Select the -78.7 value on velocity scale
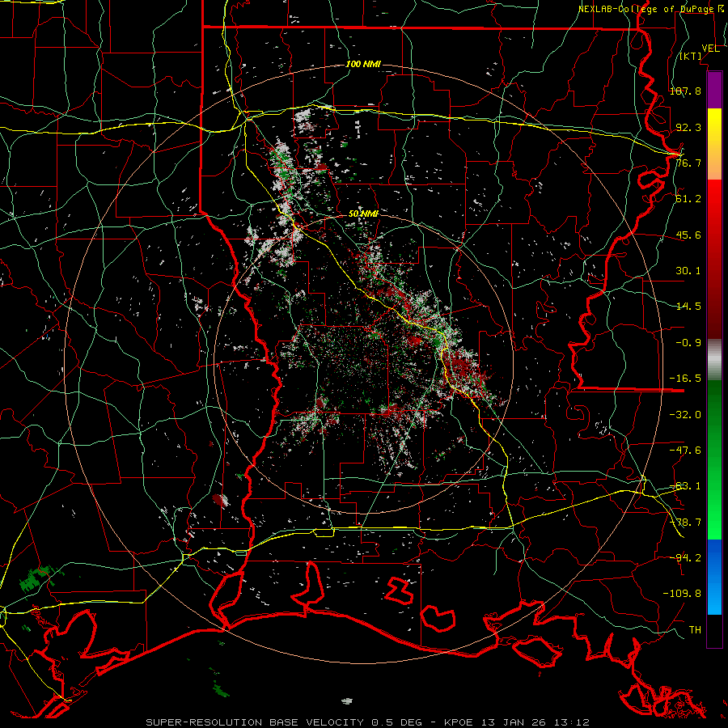The height and width of the screenshot is (728, 728). (x=685, y=523)
